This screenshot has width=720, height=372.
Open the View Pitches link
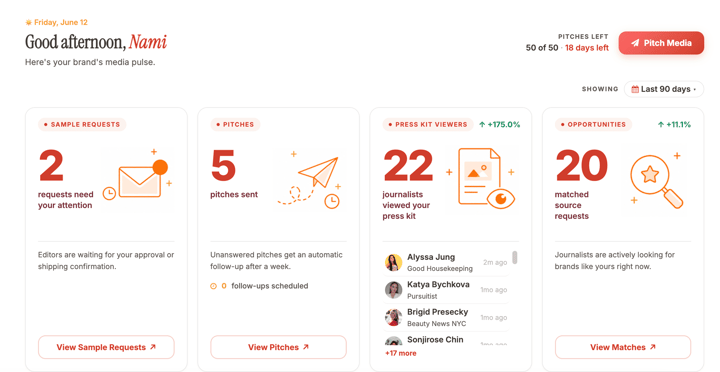click(x=278, y=347)
